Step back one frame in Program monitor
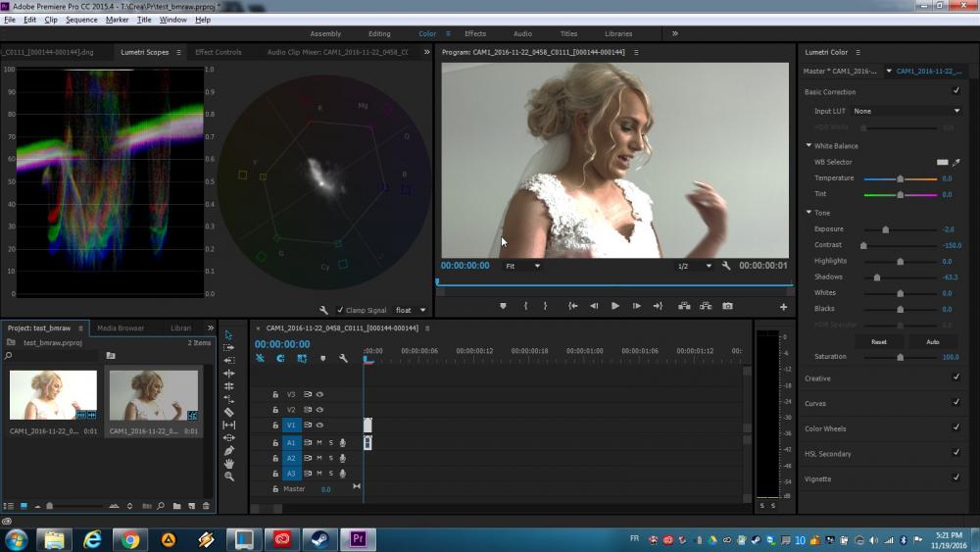980x552 pixels. 594,306
